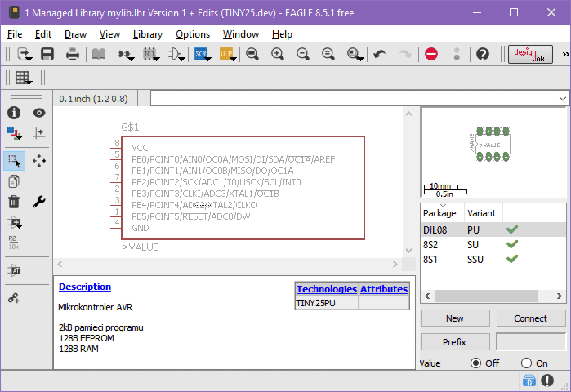Viewport: 571px width, 392px height.
Task: Open the Library menu
Action: [147, 34]
